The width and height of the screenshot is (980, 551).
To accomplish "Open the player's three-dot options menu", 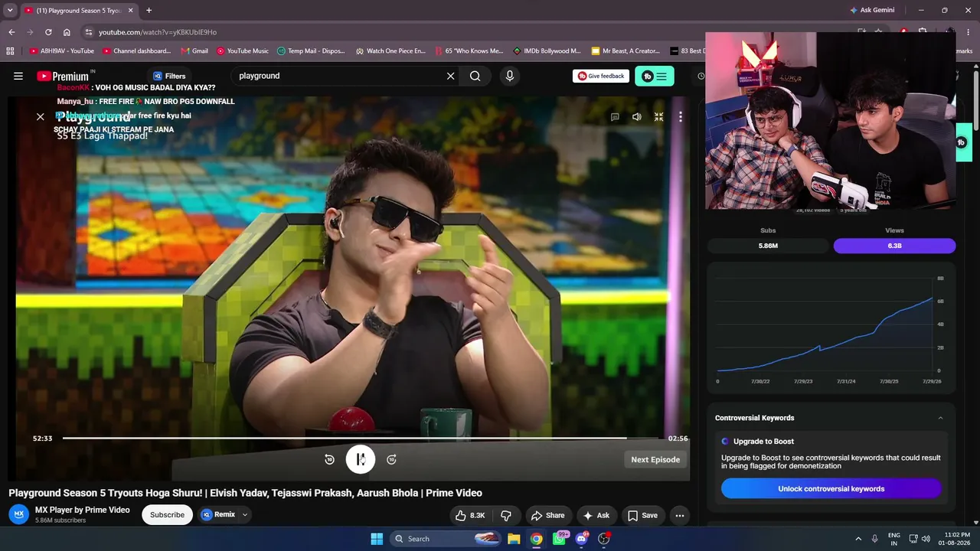I will (680, 117).
